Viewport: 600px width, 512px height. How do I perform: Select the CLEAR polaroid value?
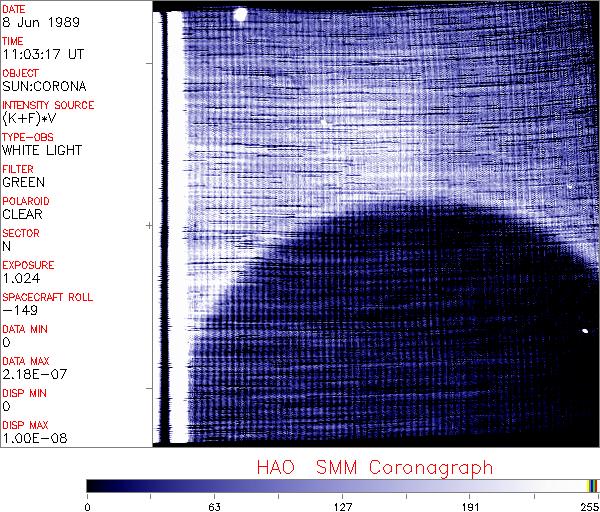(x=23, y=214)
